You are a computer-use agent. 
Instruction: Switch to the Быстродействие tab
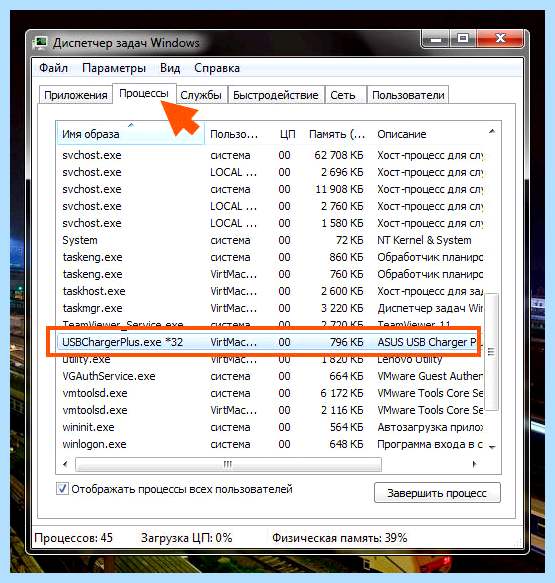pos(275,95)
